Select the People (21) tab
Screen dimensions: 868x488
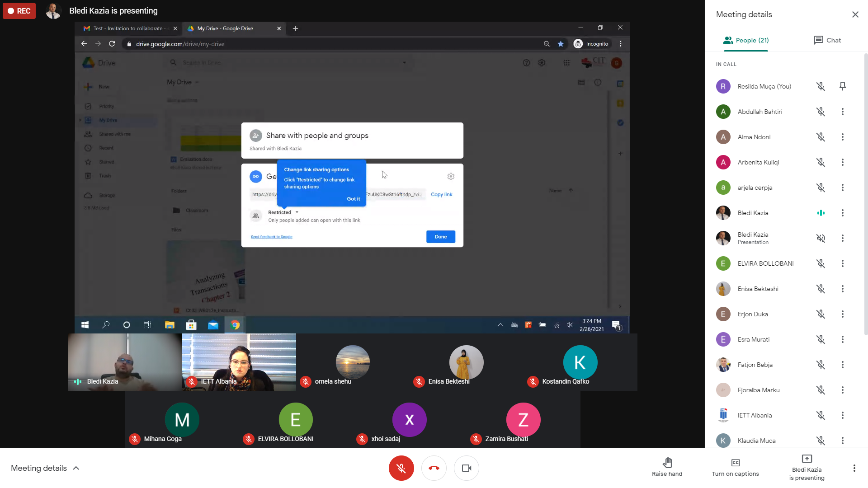tap(746, 40)
